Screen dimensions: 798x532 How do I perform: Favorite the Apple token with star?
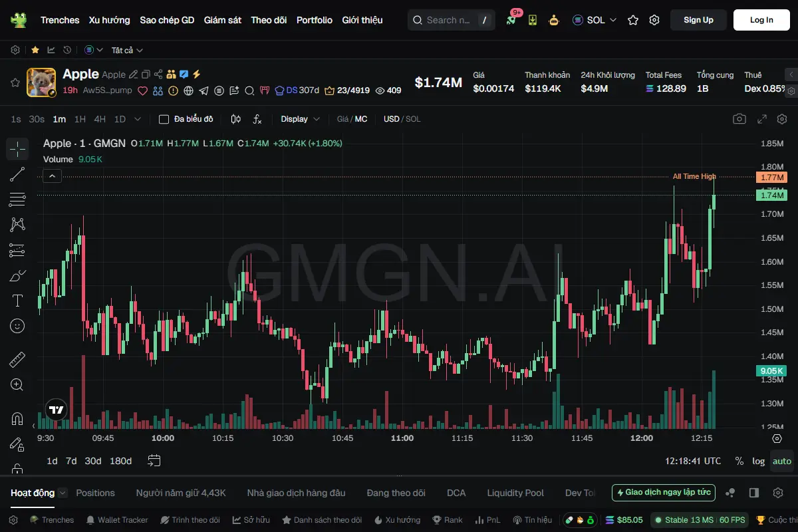click(15, 82)
